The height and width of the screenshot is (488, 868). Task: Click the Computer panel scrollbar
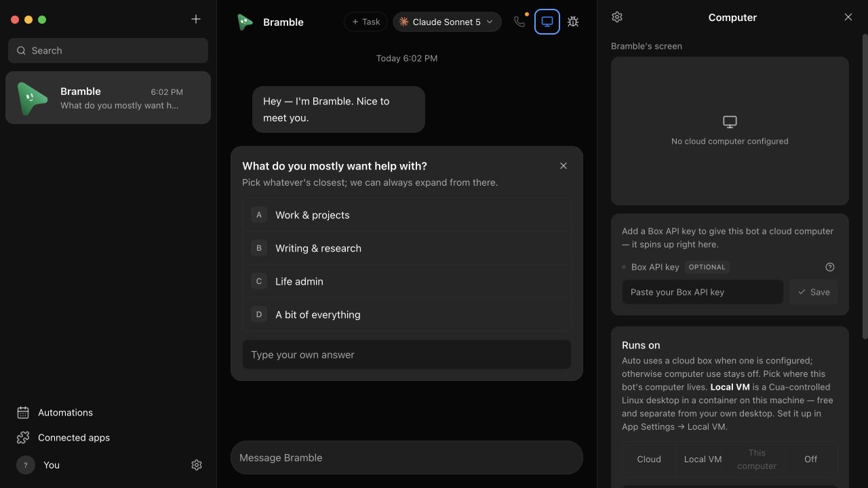[x=865, y=186]
